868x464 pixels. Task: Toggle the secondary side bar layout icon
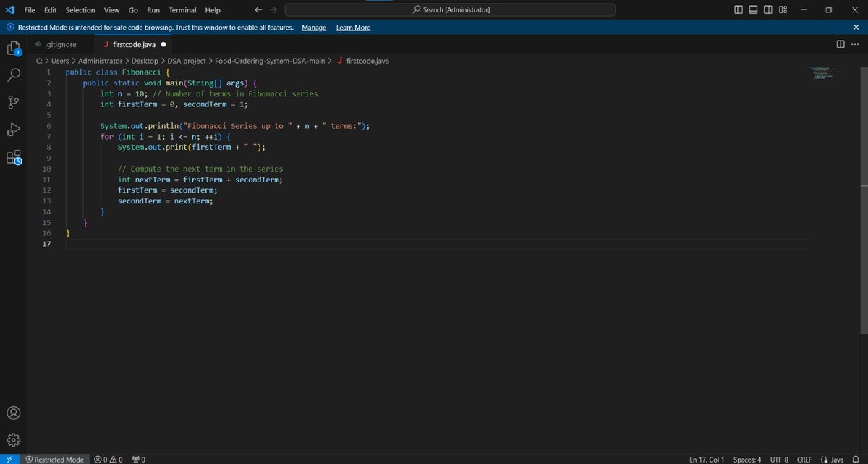[x=767, y=9]
